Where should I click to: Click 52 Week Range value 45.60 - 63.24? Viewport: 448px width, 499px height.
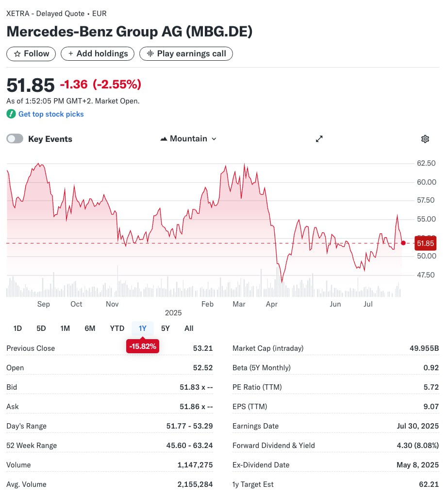coord(189,445)
